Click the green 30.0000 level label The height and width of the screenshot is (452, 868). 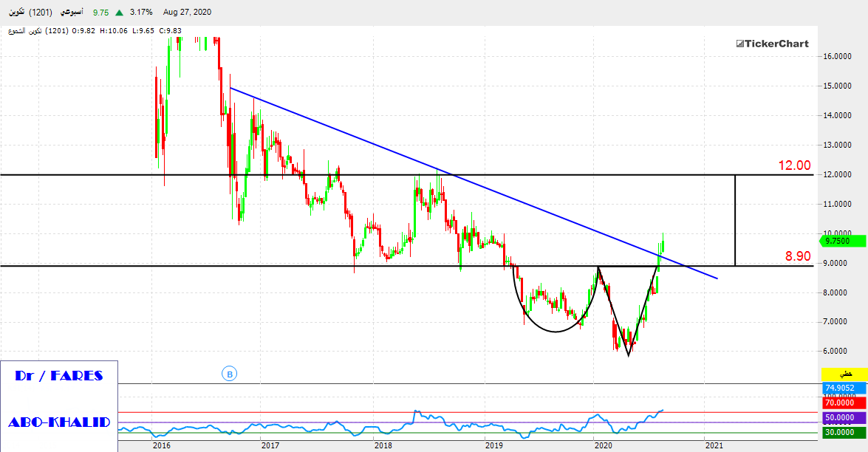pos(844,432)
